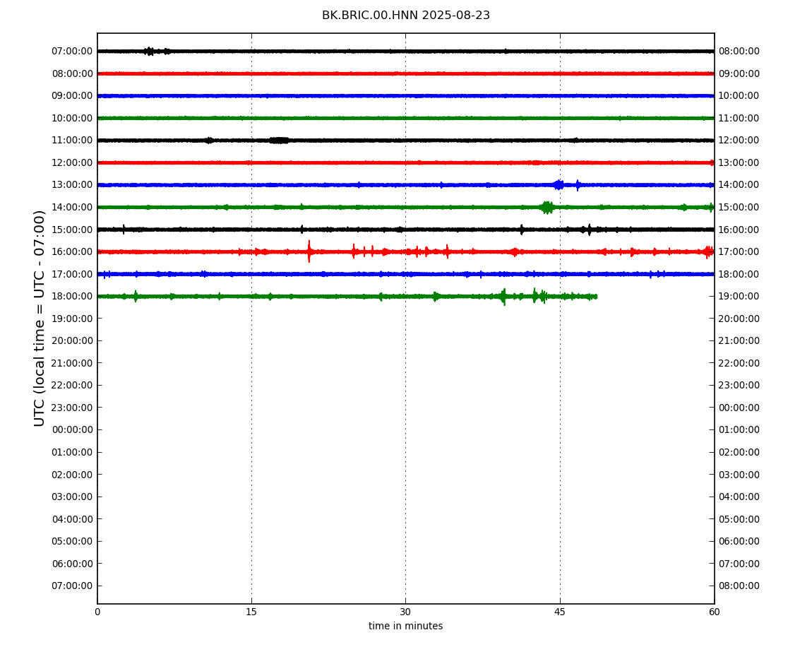
Task: Click the x-axis tick label 45
Action: (x=560, y=612)
